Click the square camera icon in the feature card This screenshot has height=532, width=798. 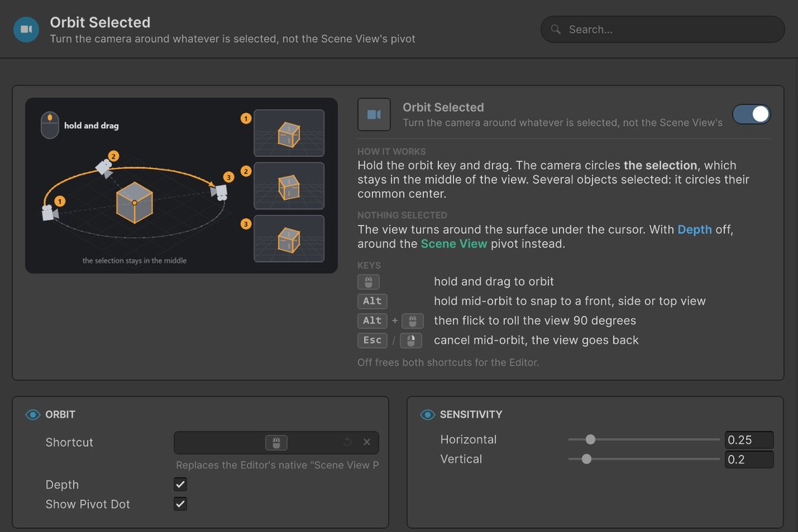click(374, 114)
